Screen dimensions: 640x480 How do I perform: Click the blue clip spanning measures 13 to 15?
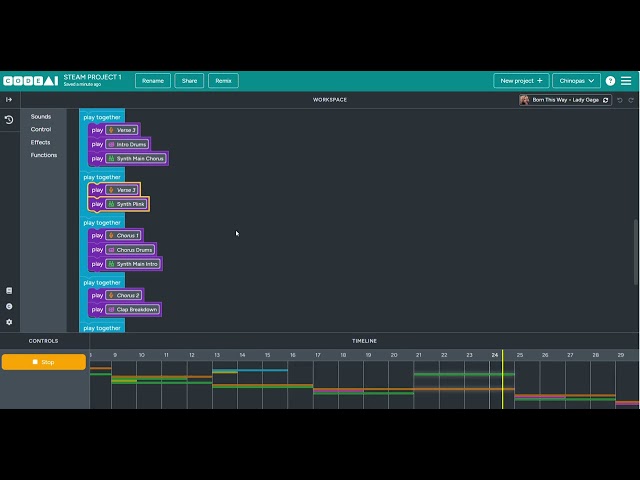click(250, 370)
